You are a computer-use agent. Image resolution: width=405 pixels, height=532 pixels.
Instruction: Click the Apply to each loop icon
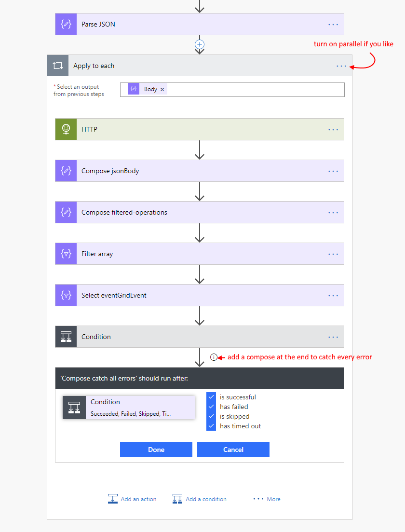tap(58, 66)
